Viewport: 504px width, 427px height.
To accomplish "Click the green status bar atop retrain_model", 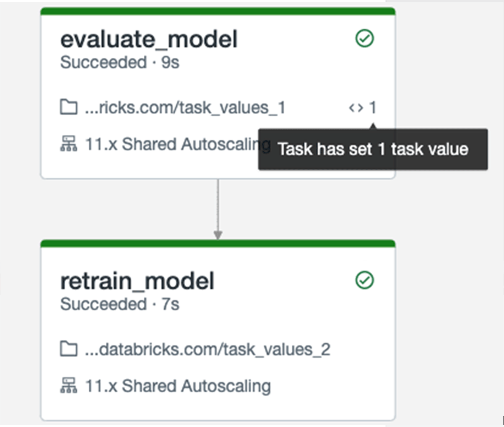I will point(218,243).
